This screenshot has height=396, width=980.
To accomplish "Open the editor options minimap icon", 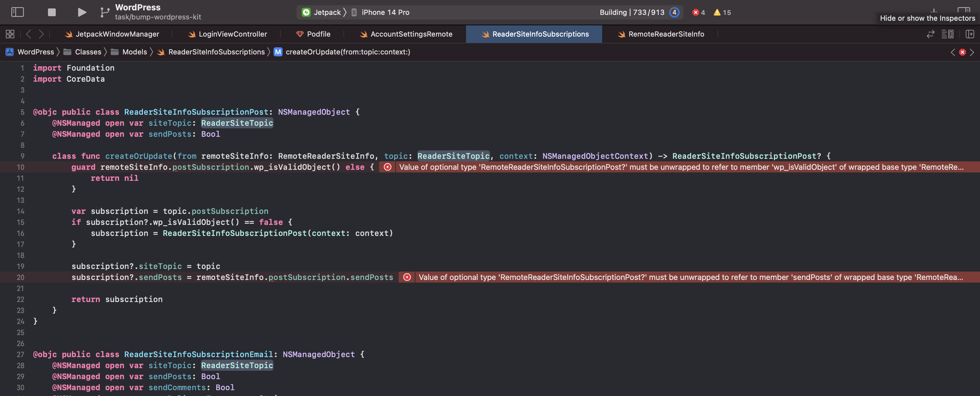I will pos(947,34).
